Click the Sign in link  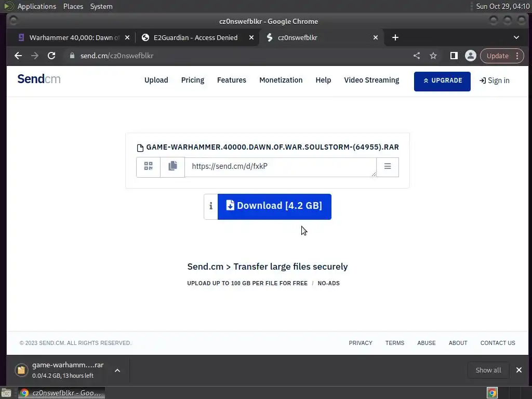[x=495, y=81]
